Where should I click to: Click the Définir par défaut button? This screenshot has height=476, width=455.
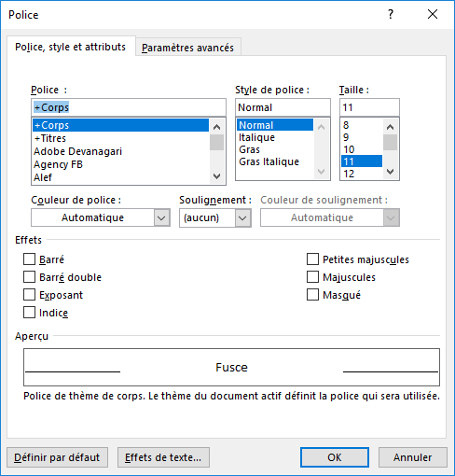tap(57, 457)
